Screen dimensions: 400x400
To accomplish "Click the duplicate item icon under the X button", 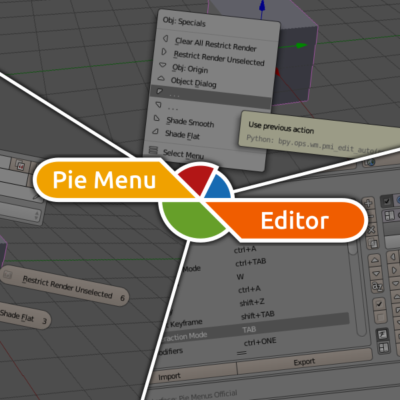I will click(x=372, y=242).
